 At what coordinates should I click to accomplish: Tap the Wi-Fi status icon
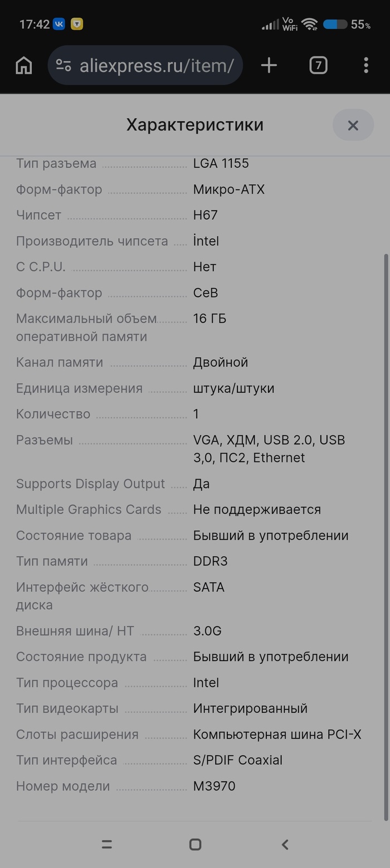pyautogui.click(x=309, y=25)
